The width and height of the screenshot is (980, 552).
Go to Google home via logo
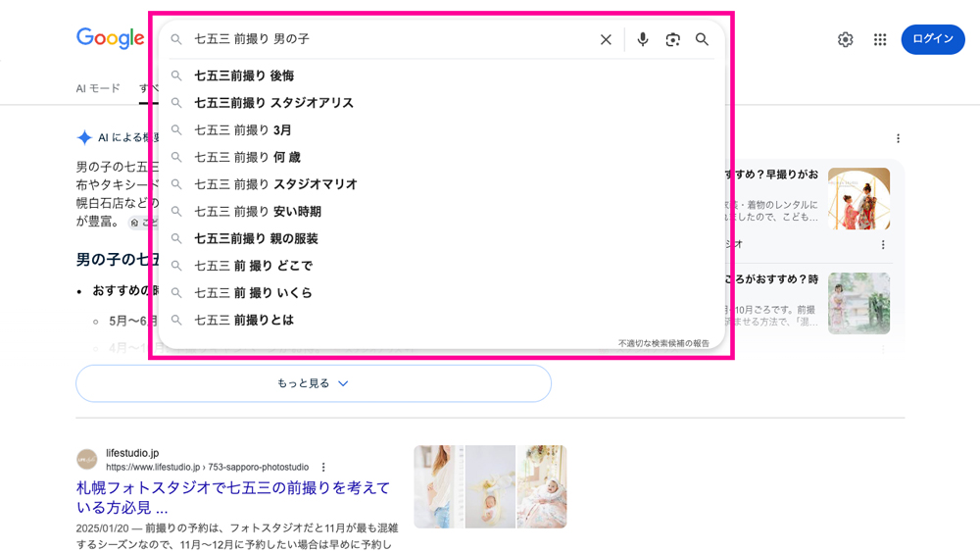pos(110,38)
